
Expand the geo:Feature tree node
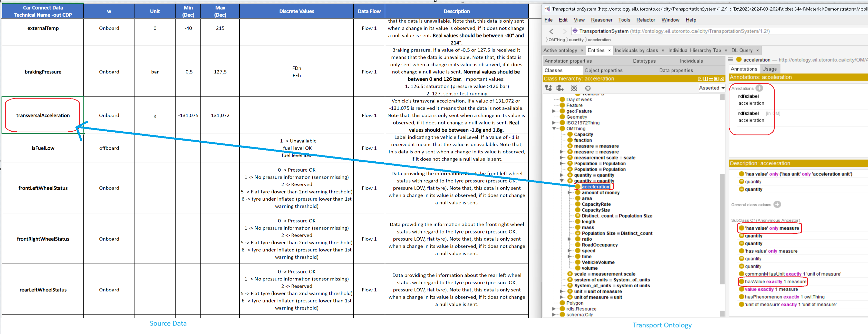[554, 111]
